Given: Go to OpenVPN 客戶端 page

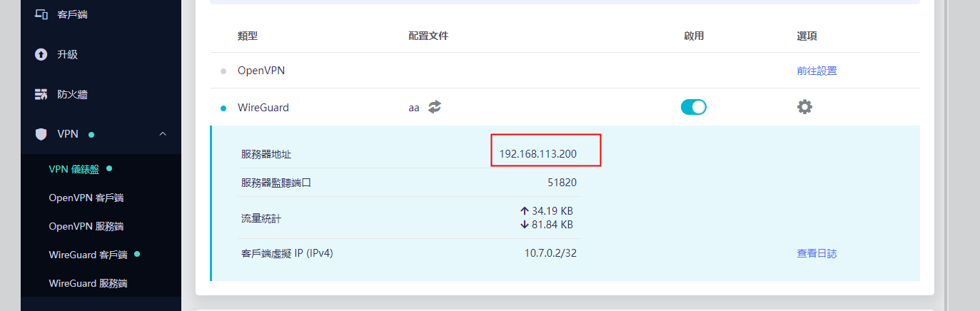Looking at the screenshot, I should click(86, 198).
